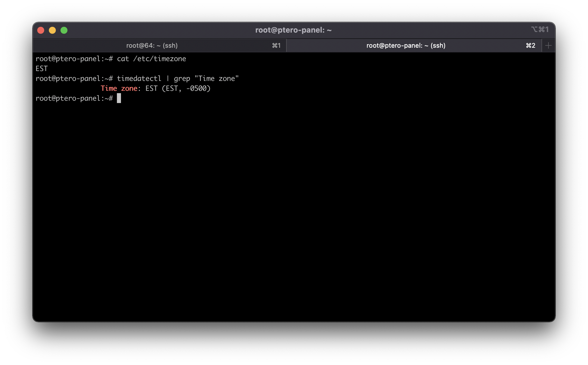
Task: Close the terminal window with red button
Action: [41, 30]
